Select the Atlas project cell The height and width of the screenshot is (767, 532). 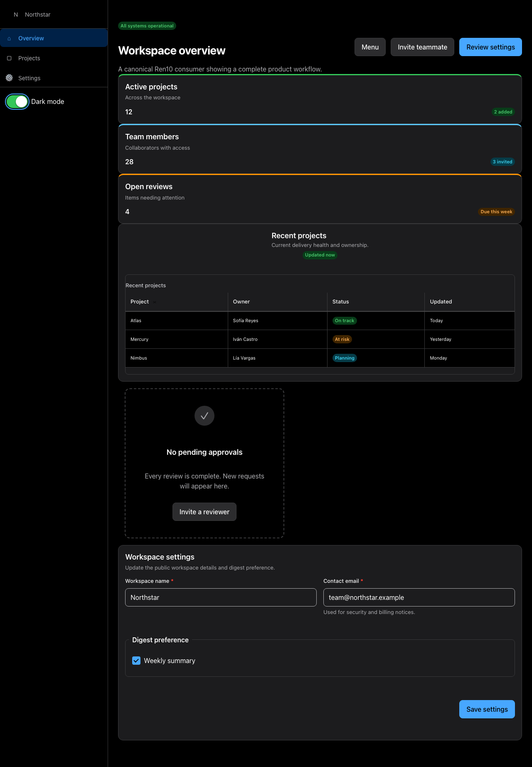point(177,321)
